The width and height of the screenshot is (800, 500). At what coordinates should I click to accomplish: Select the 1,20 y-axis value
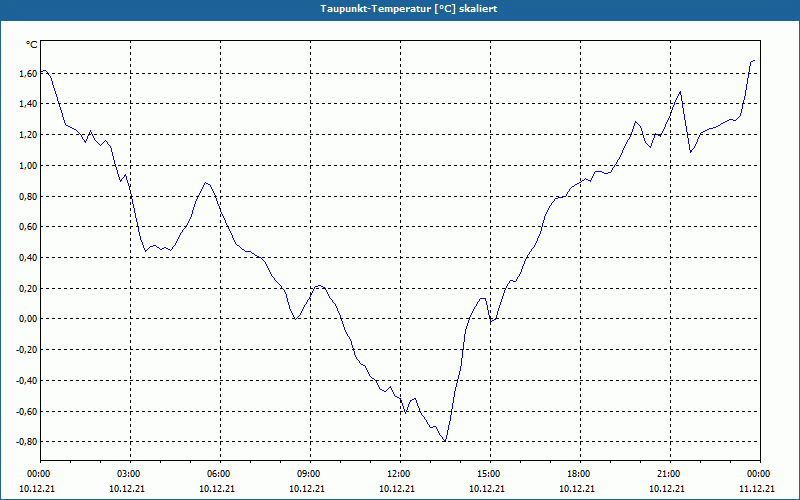point(28,135)
